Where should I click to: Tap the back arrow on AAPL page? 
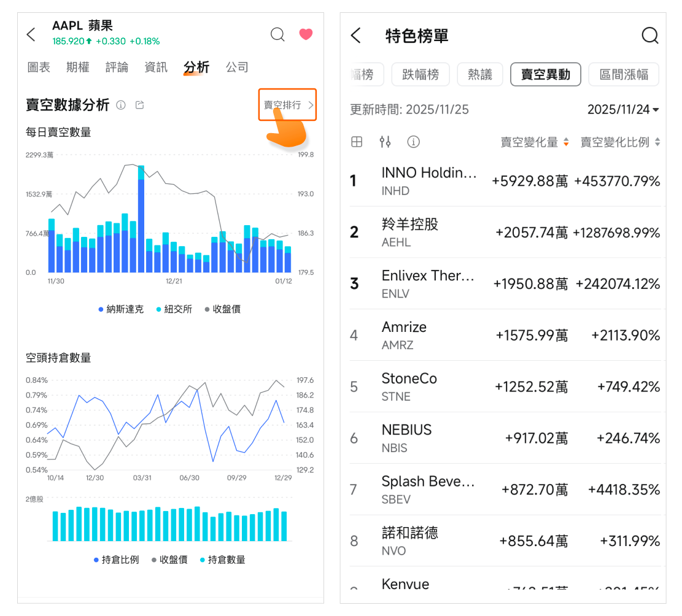click(x=31, y=34)
